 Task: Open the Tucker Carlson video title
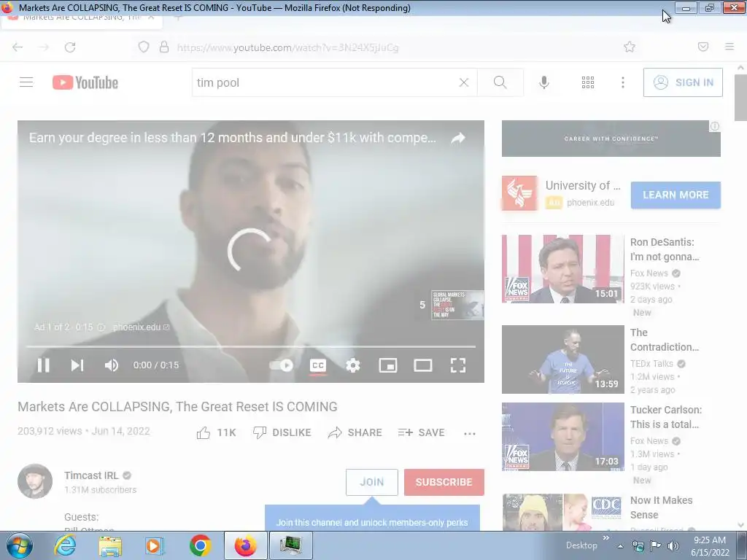coord(666,416)
